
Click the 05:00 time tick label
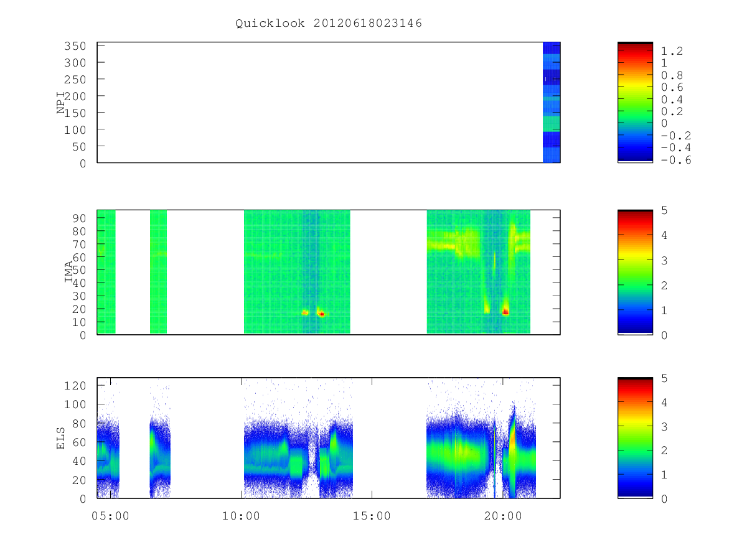point(110,515)
